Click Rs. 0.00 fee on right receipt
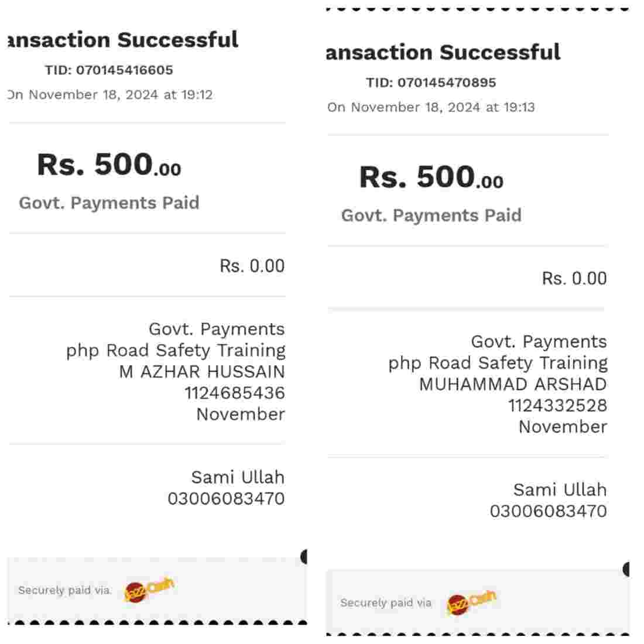 [x=574, y=279]
